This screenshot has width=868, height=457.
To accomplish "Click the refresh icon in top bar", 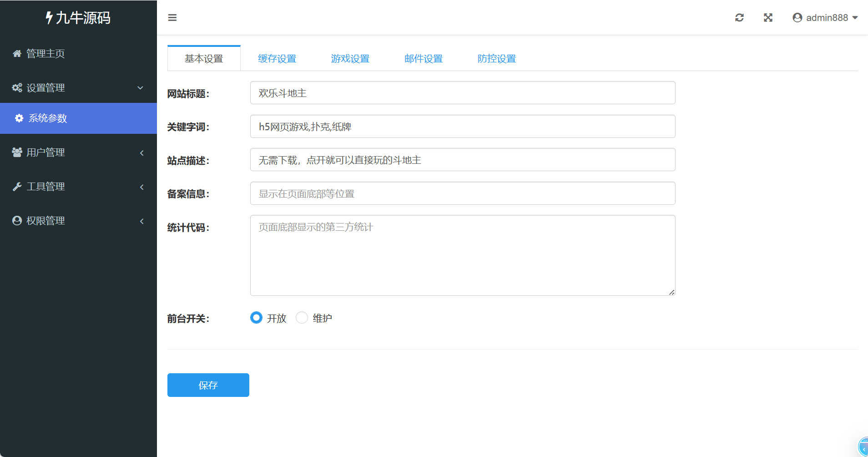I will [x=739, y=17].
